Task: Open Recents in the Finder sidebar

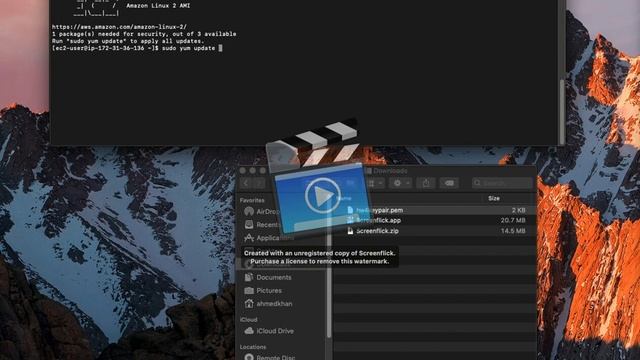Action: (262, 224)
